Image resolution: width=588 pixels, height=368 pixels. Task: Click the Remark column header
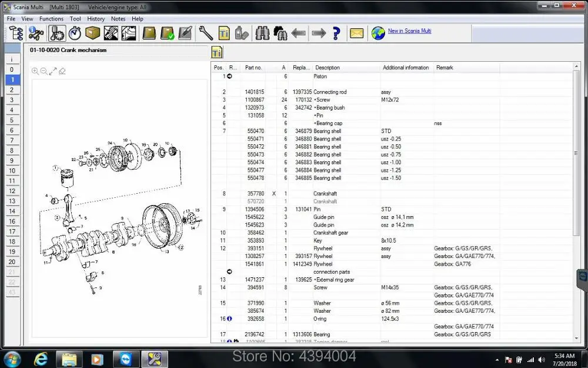[x=445, y=68]
